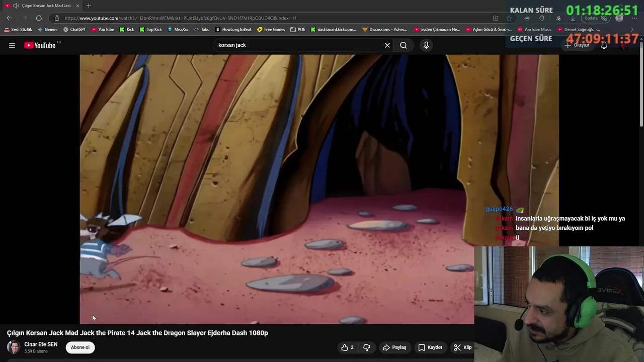Open the Evden Çıkmadan Ne bookmark
644x362 pixels.
(x=437, y=30)
